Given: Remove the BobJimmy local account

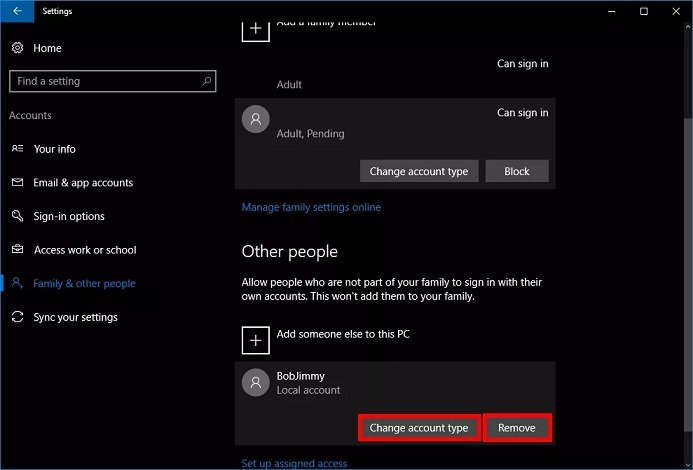Looking at the screenshot, I should [x=517, y=428].
